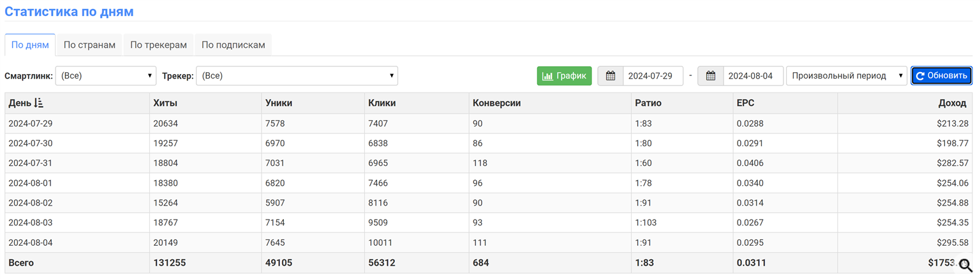This screenshot has width=980, height=279.
Task: Open the Трекер selection dropdown
Action: coord(297,76)
